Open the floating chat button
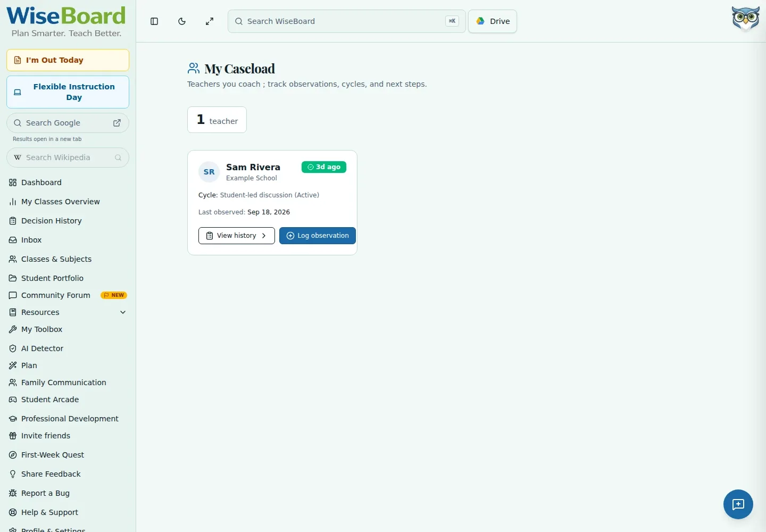The width and height of the screenshot is (766, 532). (738, 504)
